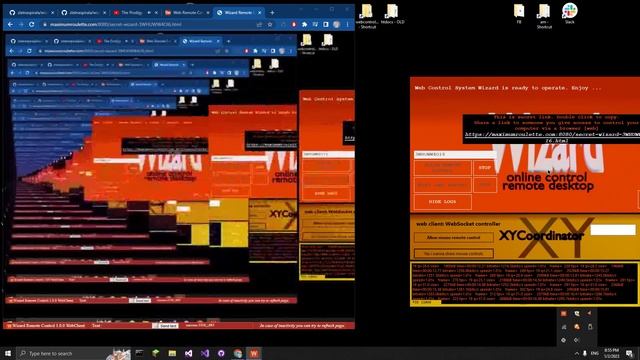
Task: Launch Slack from the desktop
Action: [569, 13]
